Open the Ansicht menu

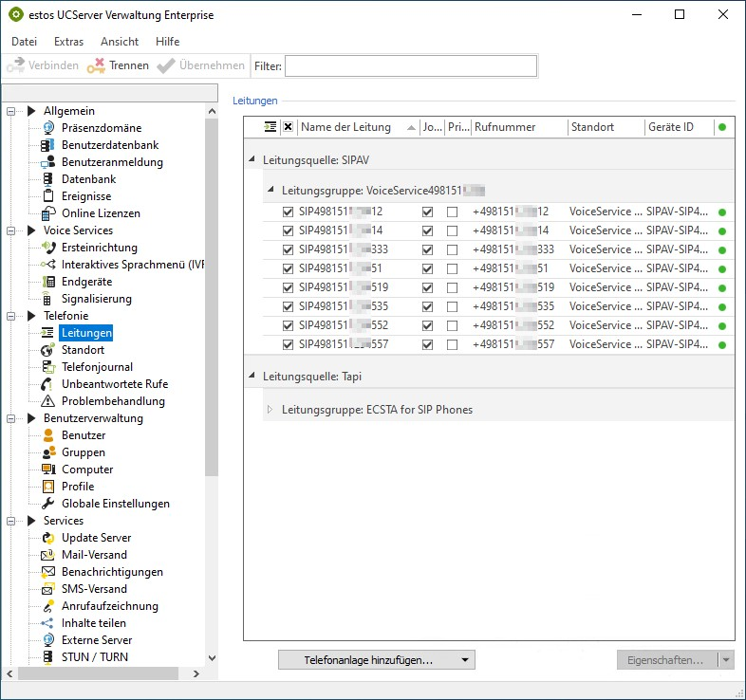pyautogui.click(x=120, y=42)
